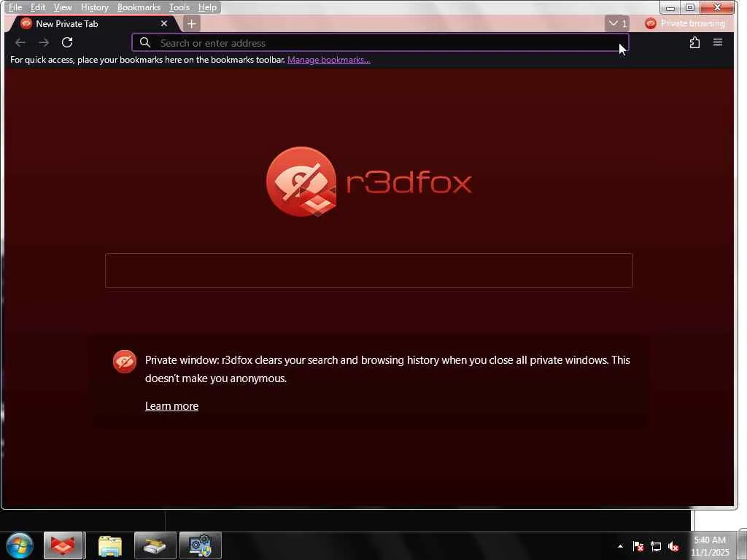747x560 pixels.
Task: Go back using the back arrow
Action: click(x=20, y=43)
